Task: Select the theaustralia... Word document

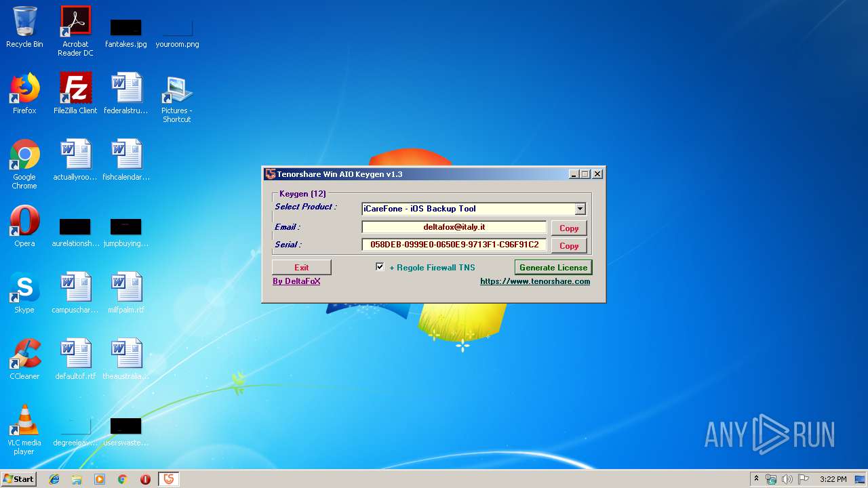Action: click(126, 359)
